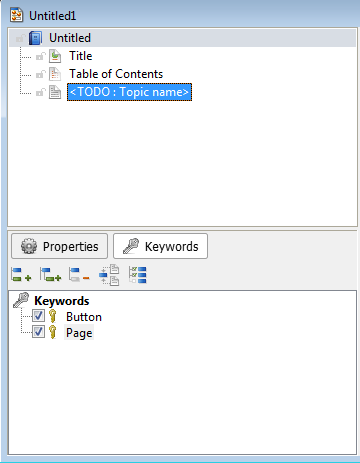
Task: Select the Title topic in tree
Action: (81, 56)
